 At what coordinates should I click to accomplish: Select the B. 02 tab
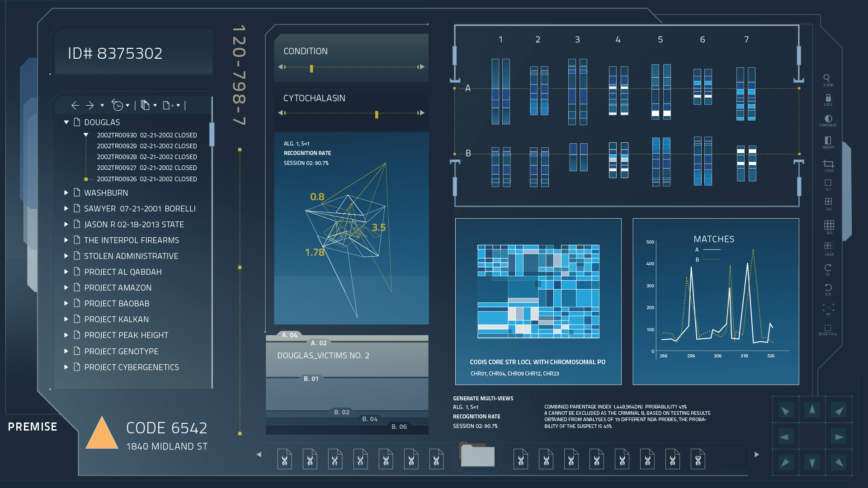342,412
